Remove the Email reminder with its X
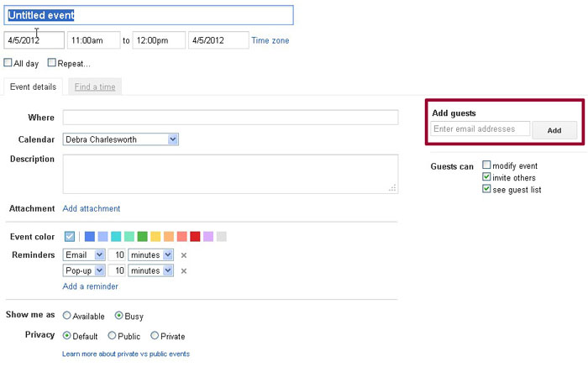The image size is (588, 372). (x=184, y=255)
